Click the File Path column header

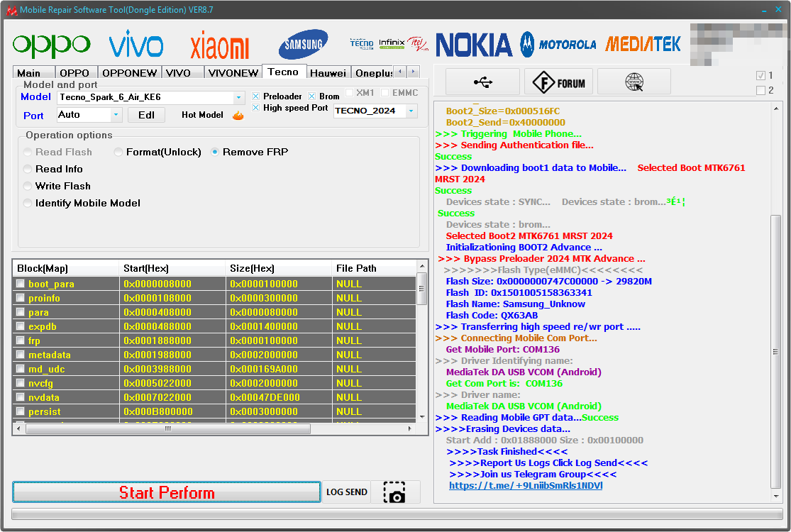coord(375,268)
